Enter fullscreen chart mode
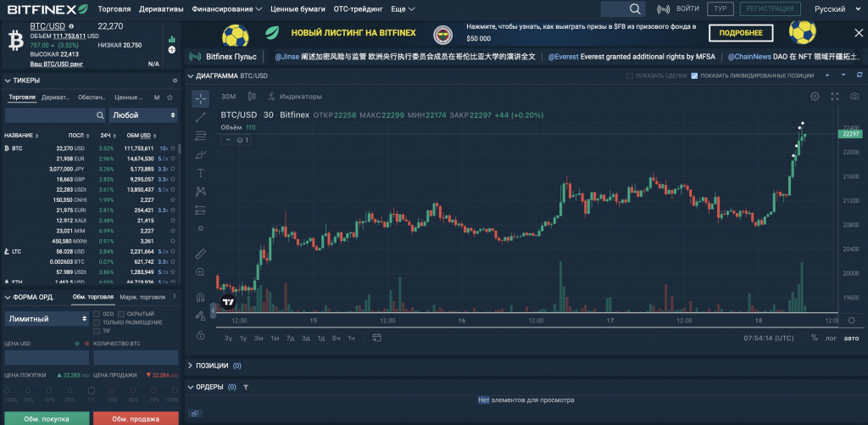The height and width of the screenshot is (425, 868). tap(835, 97)
